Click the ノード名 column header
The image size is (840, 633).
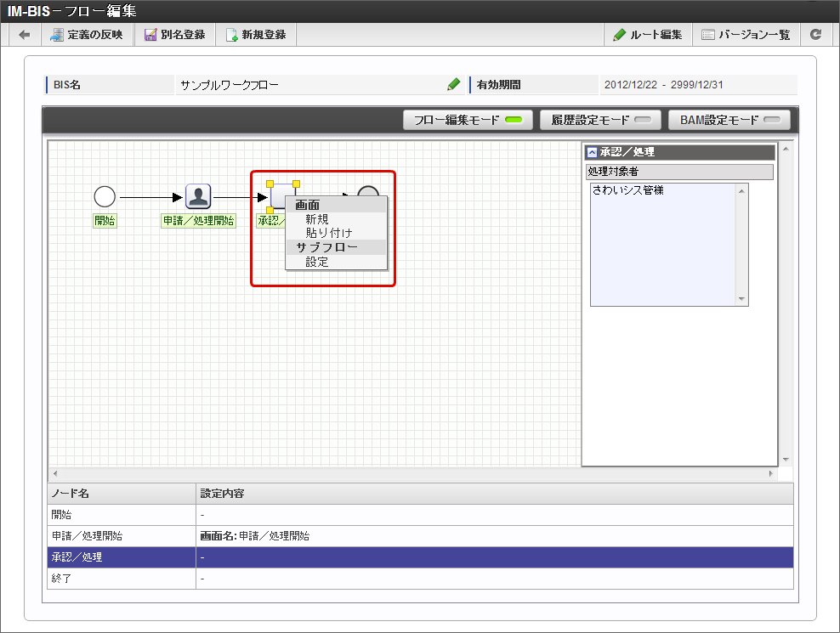[122, 493]
